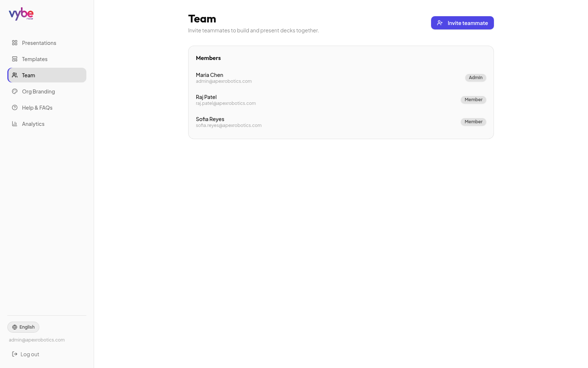Click the add-user icon in Invite teammate
The image size is (588, 368).
(x=440, y=23)
